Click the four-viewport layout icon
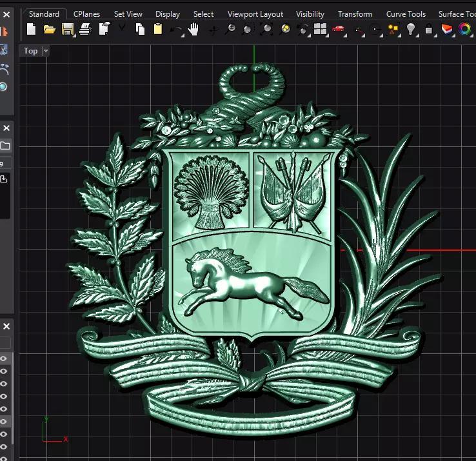The width and height of the screenshot is (476, 461). coord(320,29)
